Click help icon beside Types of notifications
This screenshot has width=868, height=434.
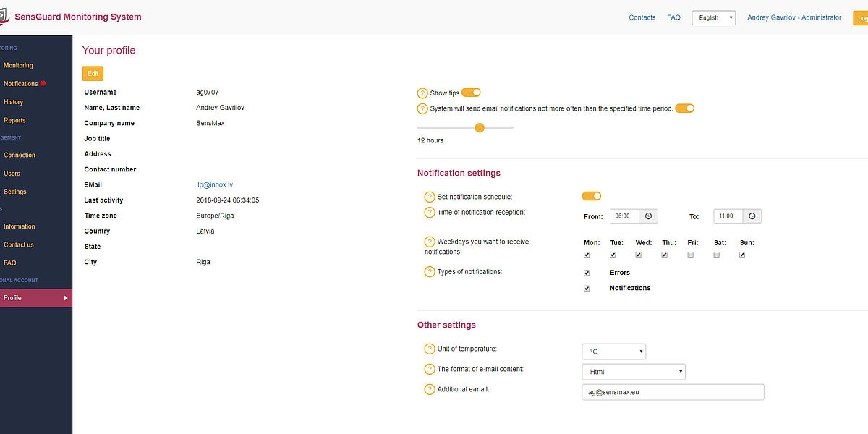click(430, 272)
